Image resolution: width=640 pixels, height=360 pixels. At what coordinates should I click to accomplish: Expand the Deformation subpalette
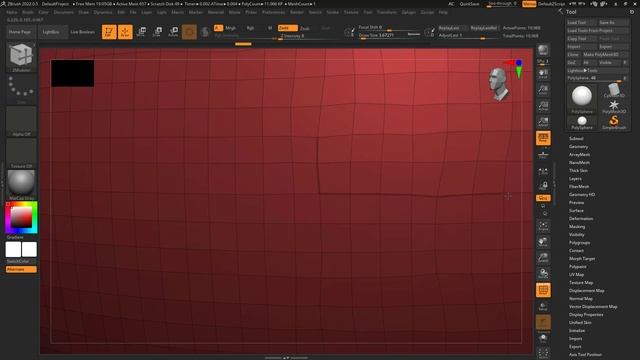click(581, 218)
